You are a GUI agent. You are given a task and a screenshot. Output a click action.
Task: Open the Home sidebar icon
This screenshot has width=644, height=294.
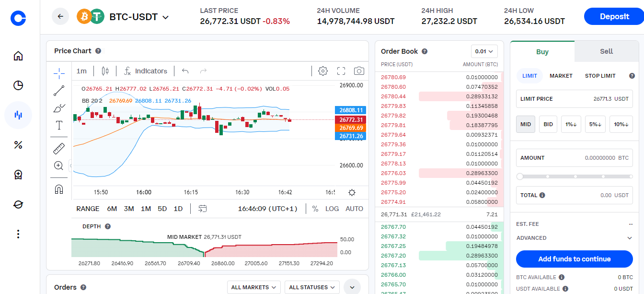[18, 56]
